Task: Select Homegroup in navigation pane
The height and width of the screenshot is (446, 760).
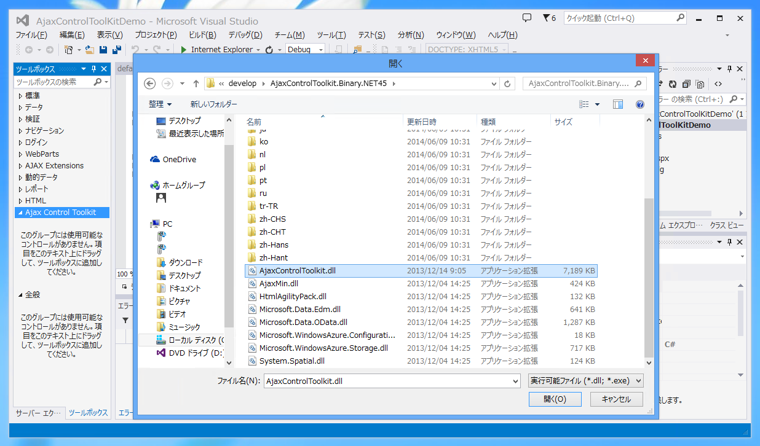Action: coord(177,185)
